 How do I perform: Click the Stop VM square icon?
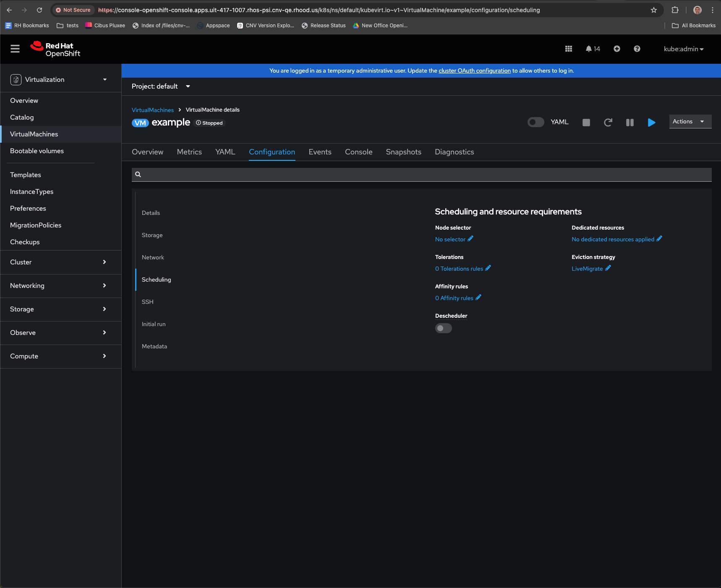(586, 123)
